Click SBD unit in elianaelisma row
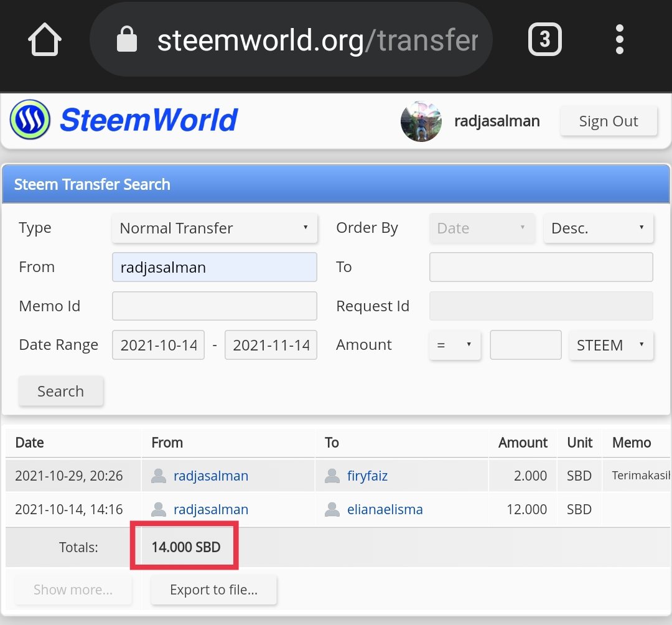Viewport: 672px width, 625px height. click(x=579, y=509)
